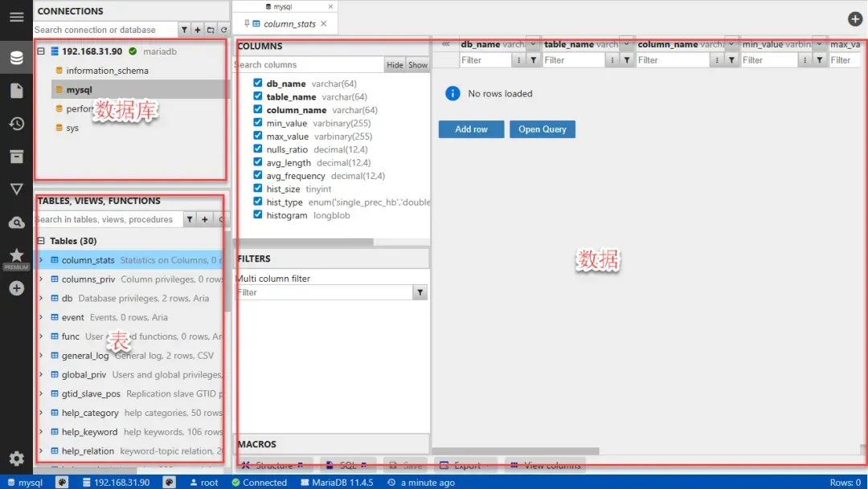Image resolution: width=868 pixels, height=489 pixels.
Task: Open filter options for min_value column
Action: point(820,60)
